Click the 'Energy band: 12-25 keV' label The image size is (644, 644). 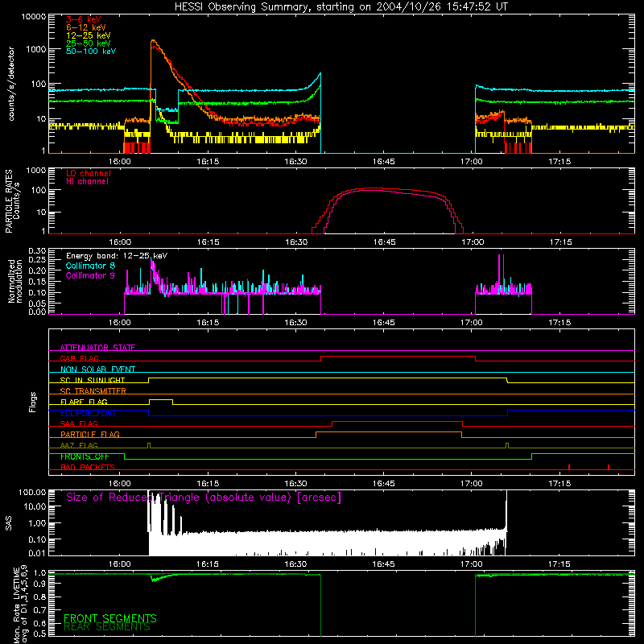tap(117, 256)
